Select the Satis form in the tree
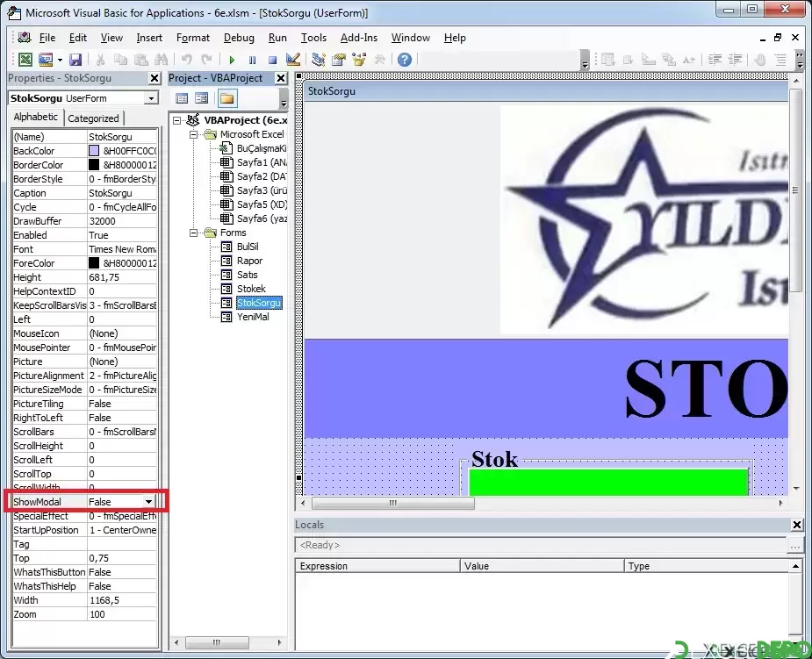812x659 pixels. 247,275
